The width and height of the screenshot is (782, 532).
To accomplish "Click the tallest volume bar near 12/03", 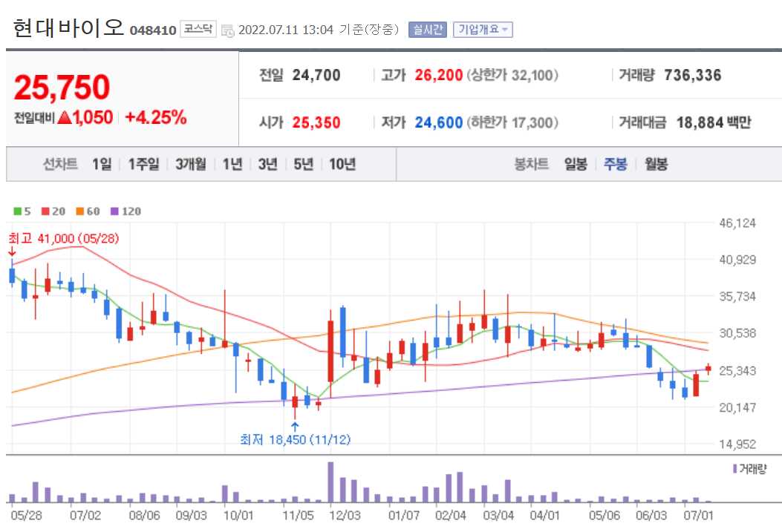I will (330, 482).
